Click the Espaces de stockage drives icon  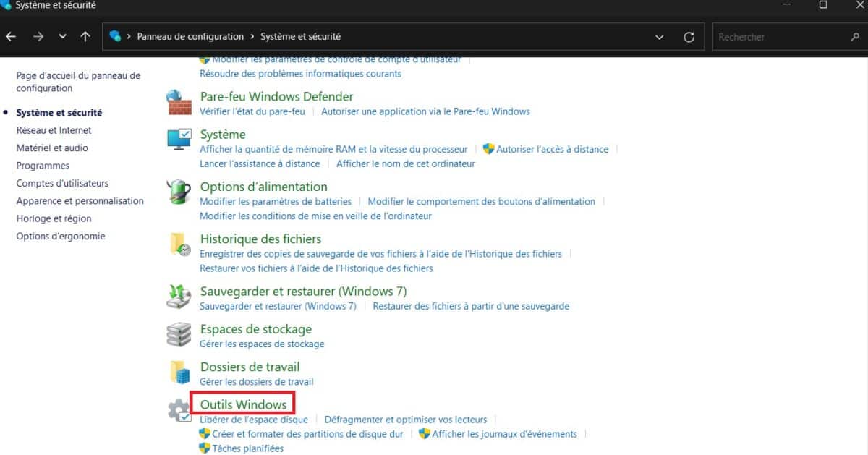179,334
